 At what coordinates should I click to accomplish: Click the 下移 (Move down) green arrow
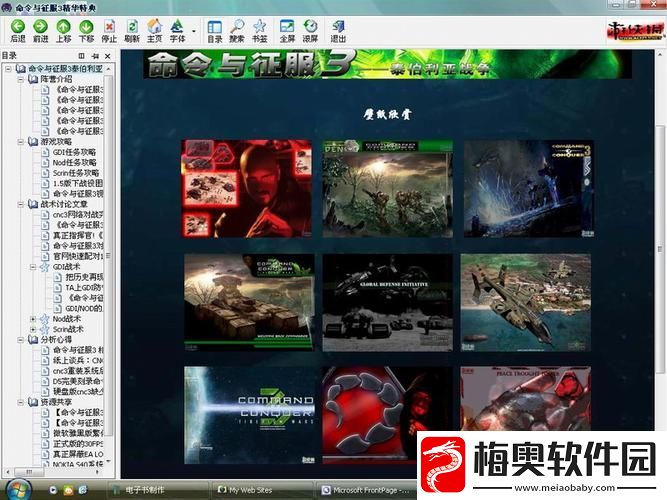tap(86, 27)
